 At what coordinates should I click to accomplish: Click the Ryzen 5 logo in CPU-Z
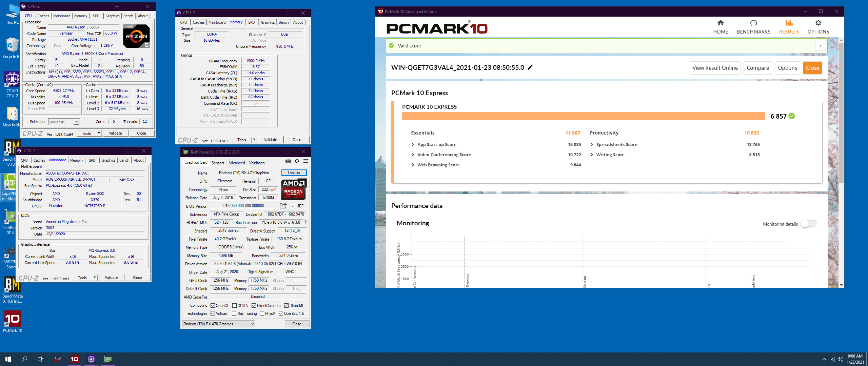coord(136,36)
